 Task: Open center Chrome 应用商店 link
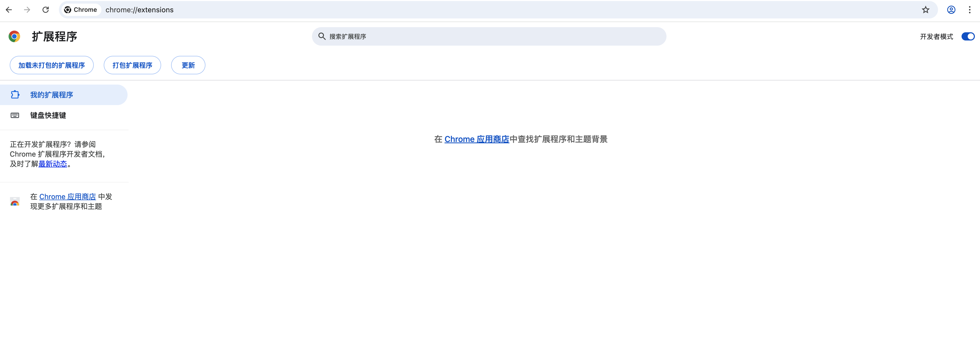(x=477, y=139)
